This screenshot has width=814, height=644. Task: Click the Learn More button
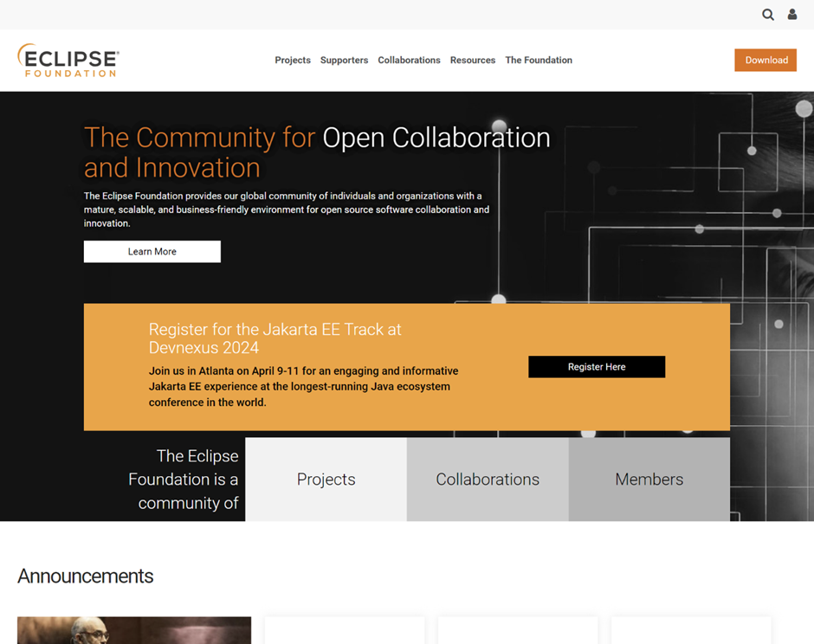(x=152, y=251)
